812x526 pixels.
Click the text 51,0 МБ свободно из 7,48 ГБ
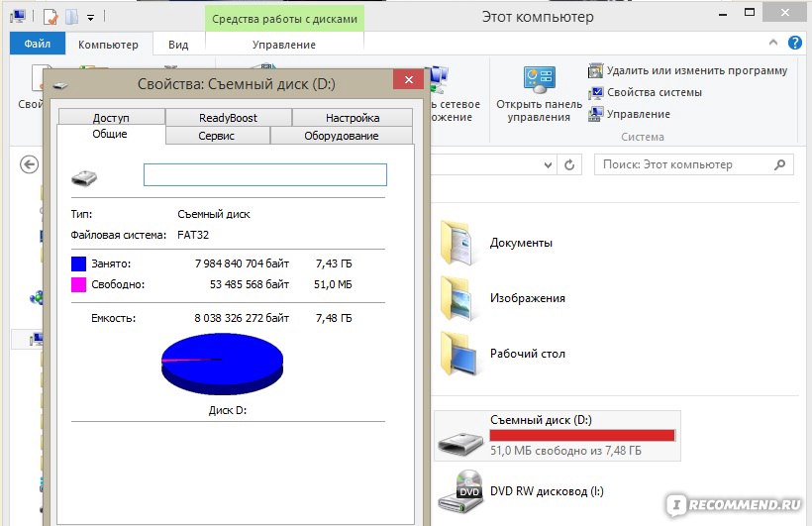tap(565, 451)
